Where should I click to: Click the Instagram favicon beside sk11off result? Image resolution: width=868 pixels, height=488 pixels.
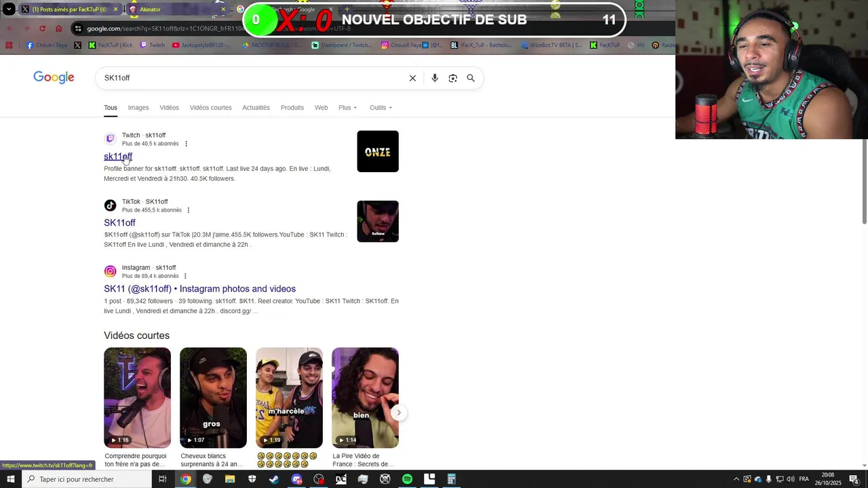pyautogui.click(x=110, y=271)
